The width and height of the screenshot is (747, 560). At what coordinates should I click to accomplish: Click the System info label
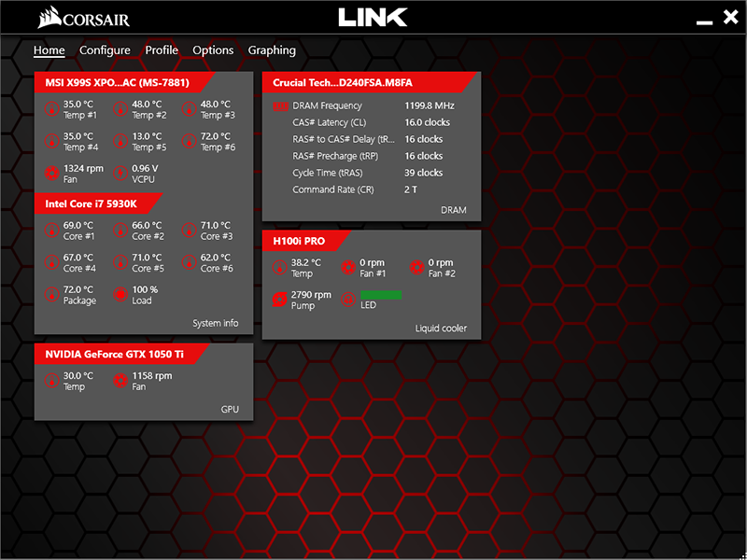pos(216,323)
